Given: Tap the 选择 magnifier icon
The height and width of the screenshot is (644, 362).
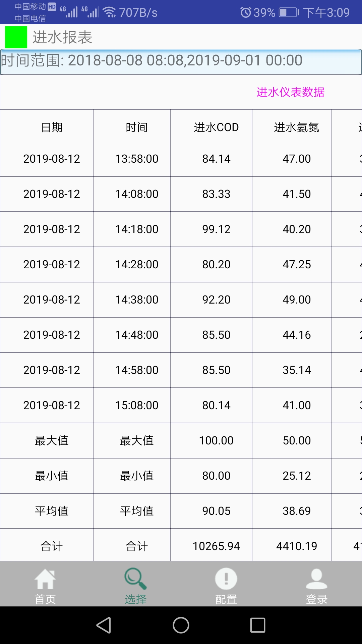Looking at the screenshot, I should [135, 579].
